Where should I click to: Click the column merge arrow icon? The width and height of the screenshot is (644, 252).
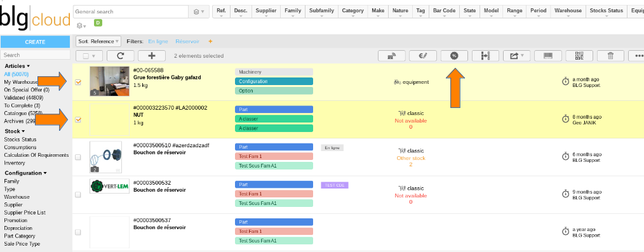(485, 56)
